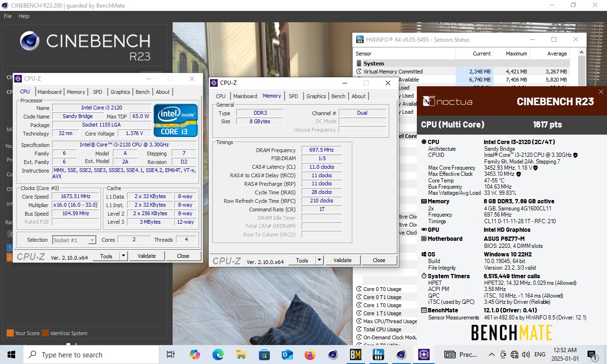Open Task View from the taskbar

[171, 355]
